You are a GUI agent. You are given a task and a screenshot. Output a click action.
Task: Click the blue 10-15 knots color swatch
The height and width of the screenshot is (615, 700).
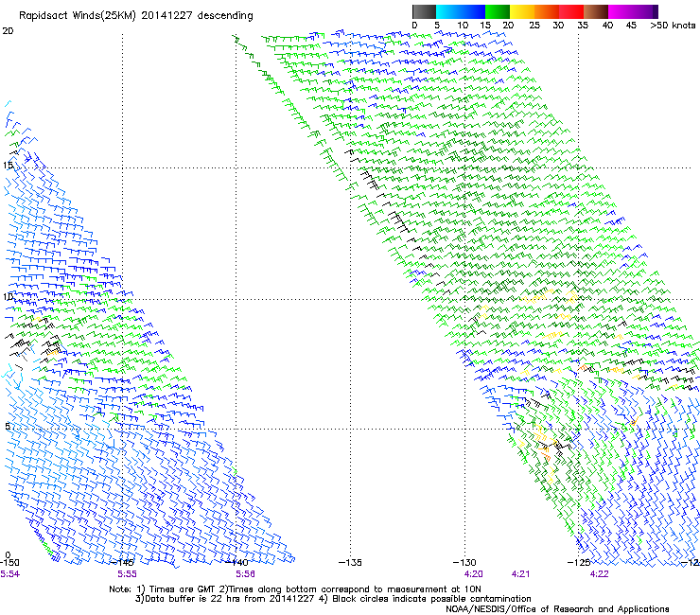point(473,11)
